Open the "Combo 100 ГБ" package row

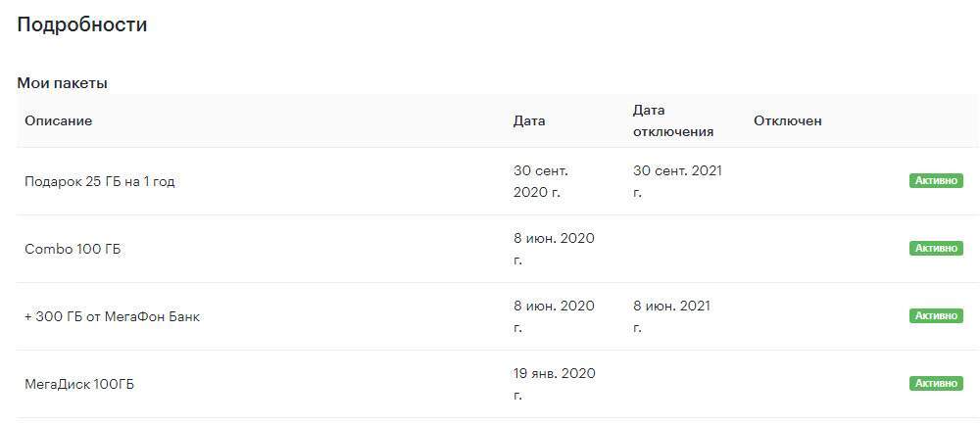[73, 249]
